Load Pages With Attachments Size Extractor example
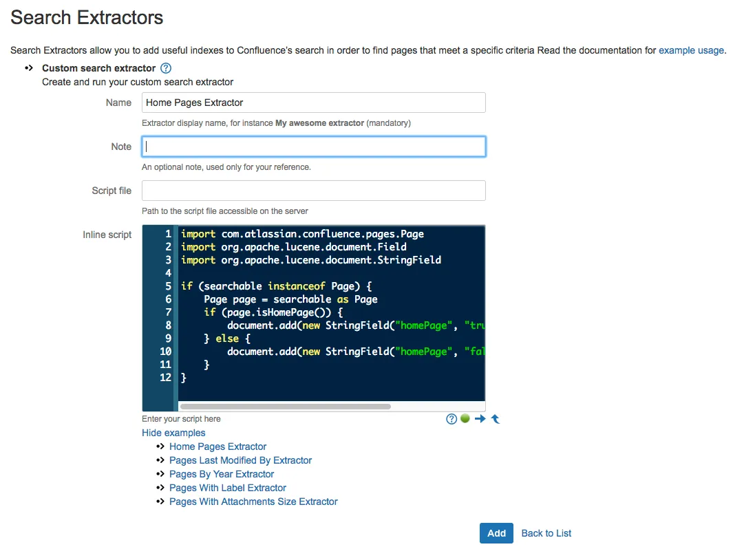Viewport: 733px width, 560px height. [253, 502]
